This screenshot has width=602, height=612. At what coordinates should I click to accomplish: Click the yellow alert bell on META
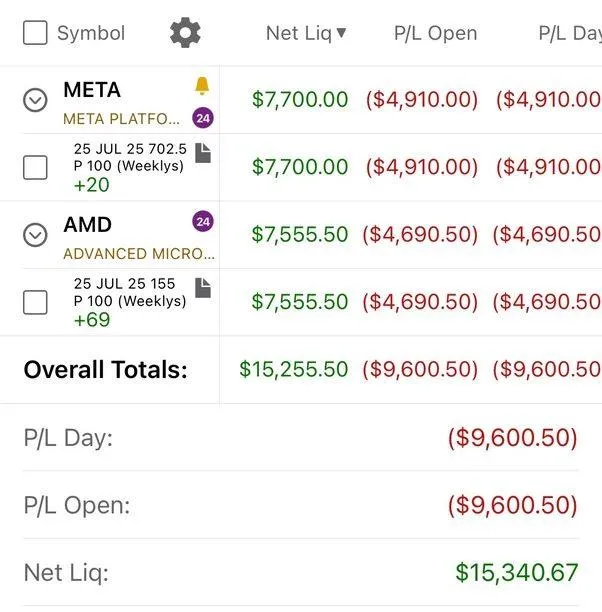click(x=203, y=87)
